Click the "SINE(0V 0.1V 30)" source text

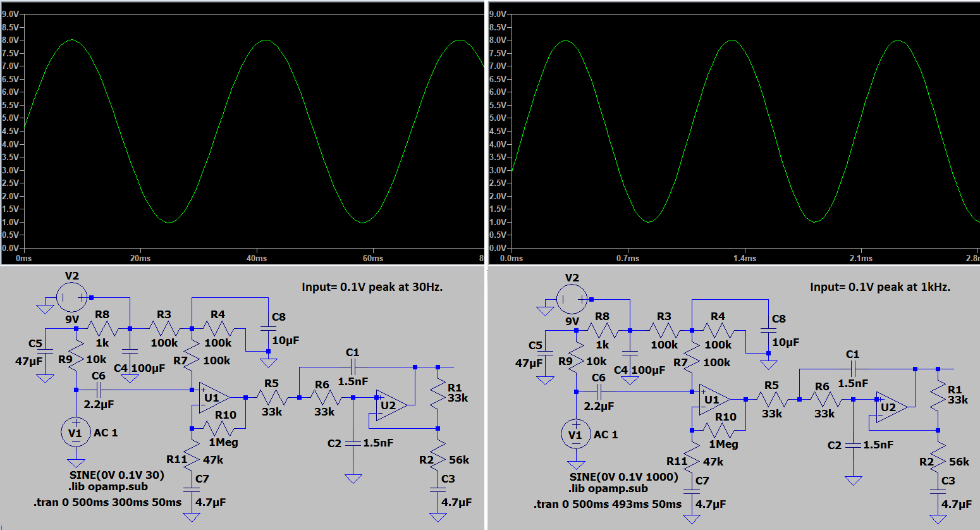click(x=117, y=475)
